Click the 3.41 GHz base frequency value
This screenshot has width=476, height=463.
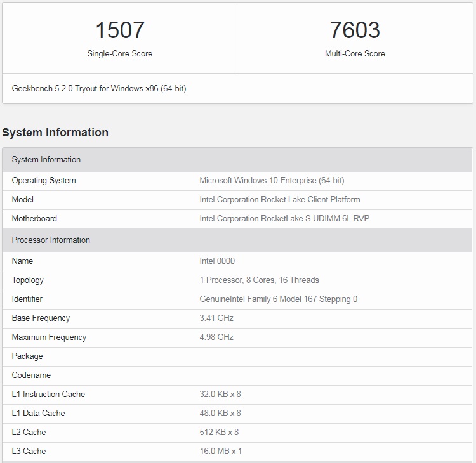tap(216, 318)
